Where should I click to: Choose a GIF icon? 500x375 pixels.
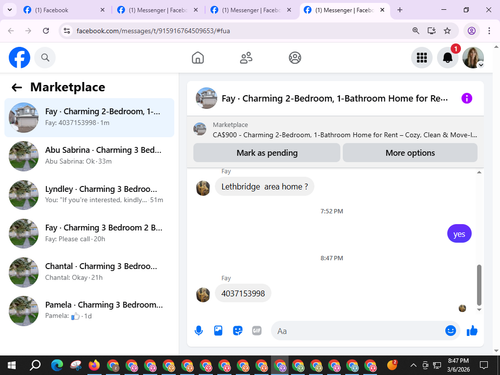click(x=257, y=331)
